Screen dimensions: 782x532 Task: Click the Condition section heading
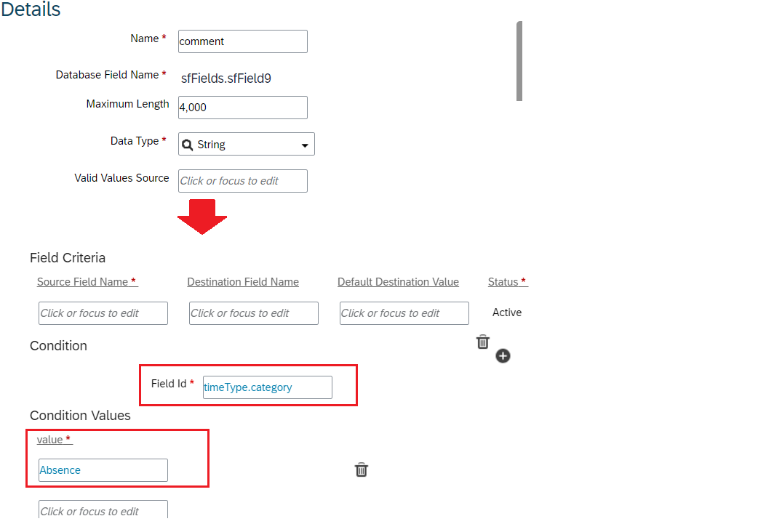(x=58, y=346)
